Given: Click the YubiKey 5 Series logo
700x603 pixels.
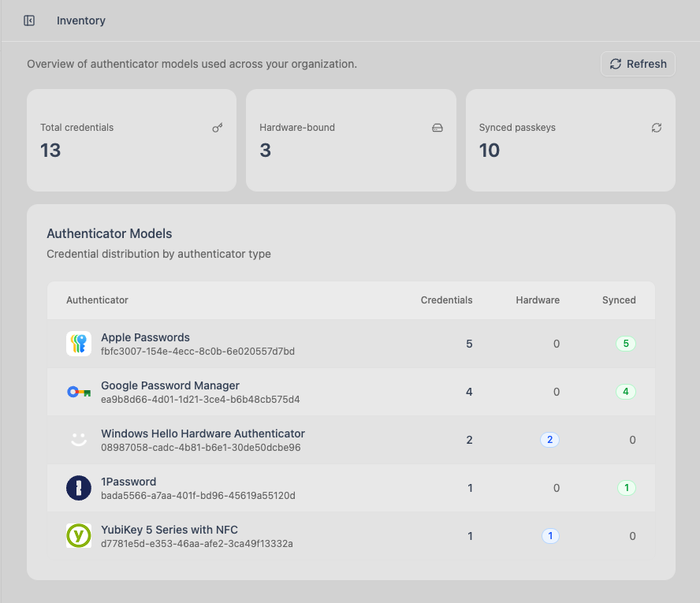Looking at the screenshot, I should click(x=78, y=535).
